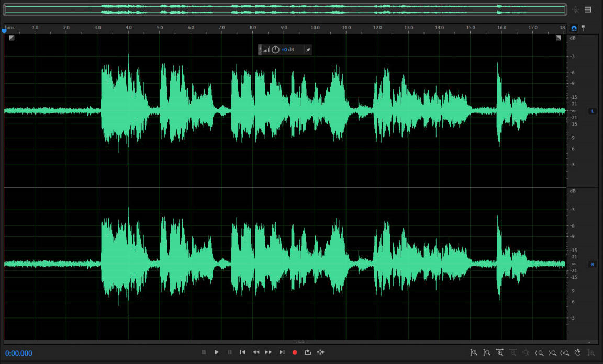Click the Rewind transport button
The width and height of the screenshot is (603, 364).
click(x=256, y=352)
